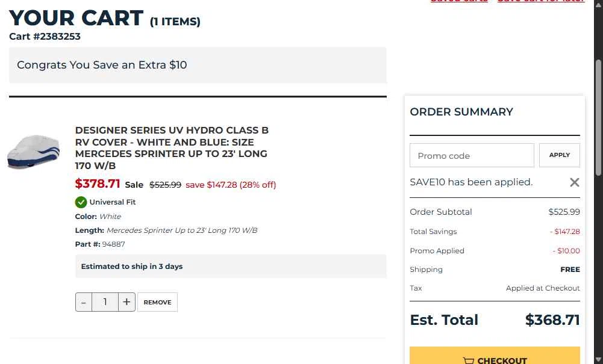This screenshot has width=603, height=364.
Task: Click the Cart #2383253 label
Action: pyautogui.click(x=45, y=37)
